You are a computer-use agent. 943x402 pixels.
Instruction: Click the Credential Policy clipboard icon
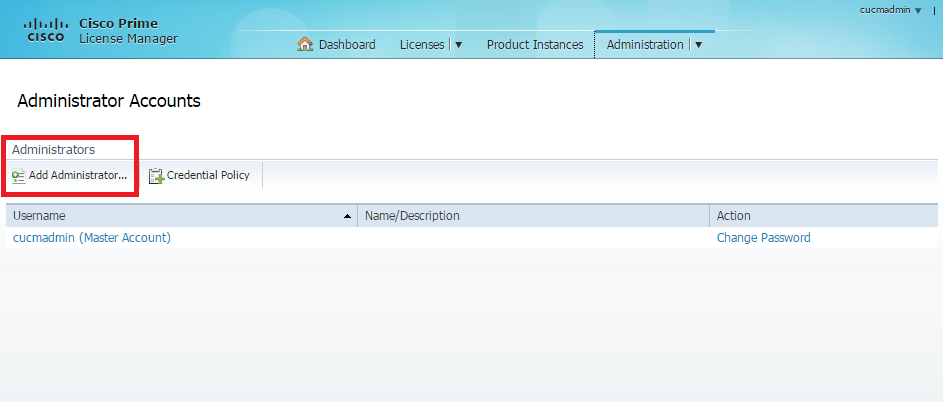156,176
